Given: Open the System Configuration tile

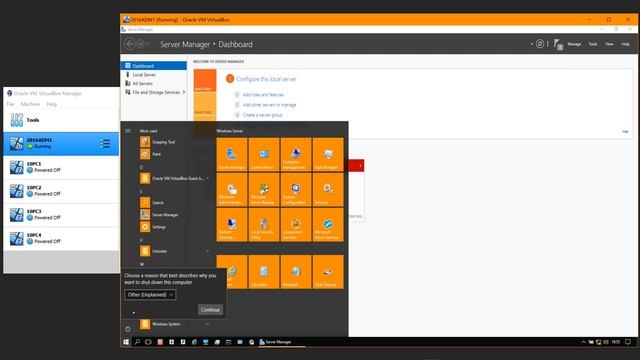Looking at the screenshot, I should point(296,189).
